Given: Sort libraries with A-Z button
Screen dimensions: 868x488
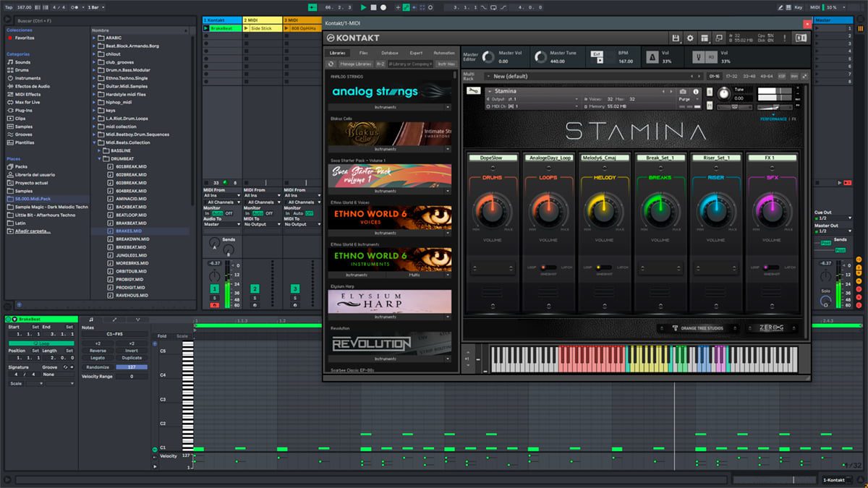Looking at the screenshot, I should [x=380, y=64].
